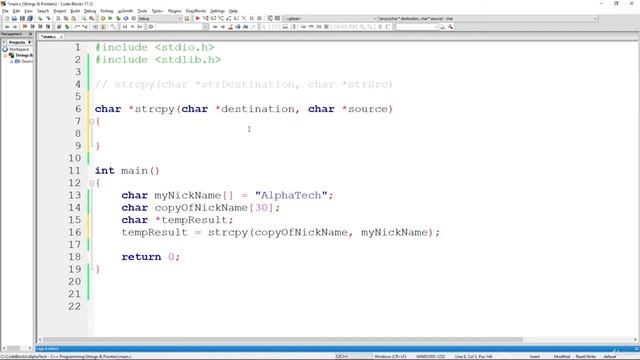Click 'return' keyword on line 18
The width and height of the screenshot is (640, 360).
(141, 257)
